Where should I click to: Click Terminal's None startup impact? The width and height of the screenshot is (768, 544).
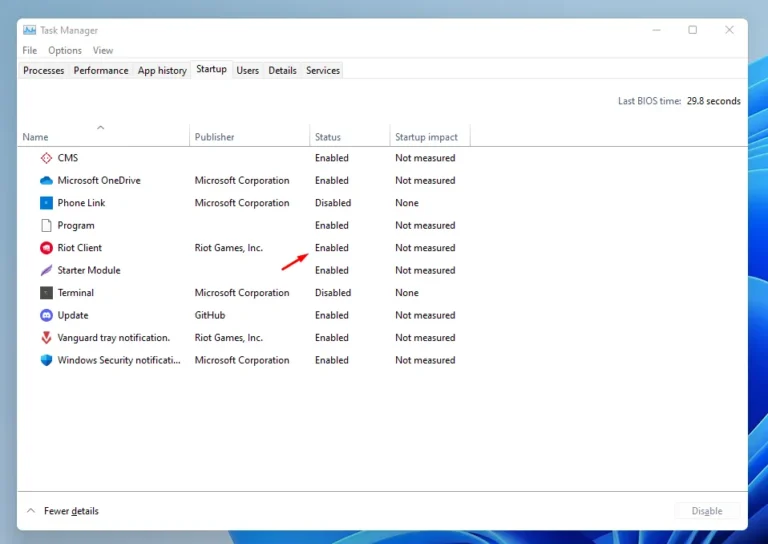pyautogui.click(x=407, y=293)
